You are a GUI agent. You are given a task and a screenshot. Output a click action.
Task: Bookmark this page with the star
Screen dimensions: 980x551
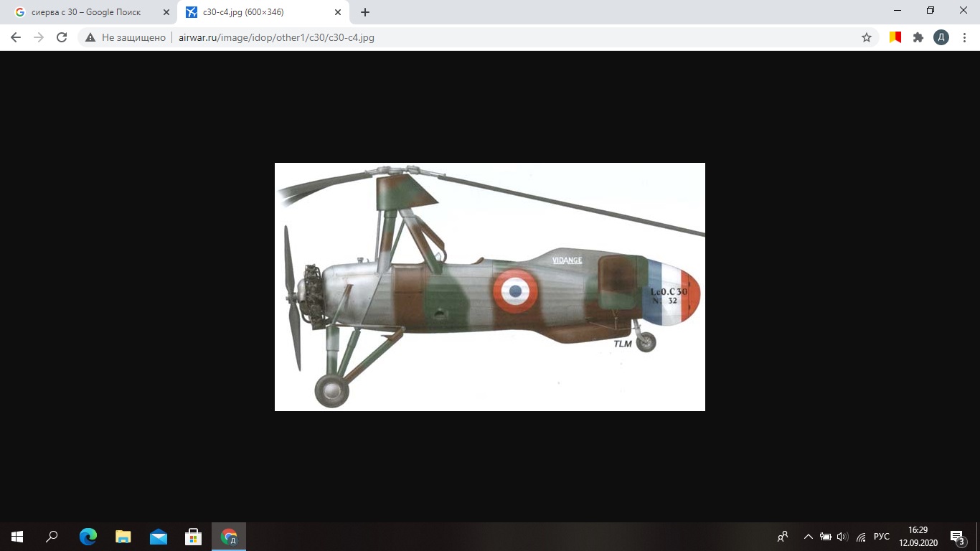(x=867, y=37)
